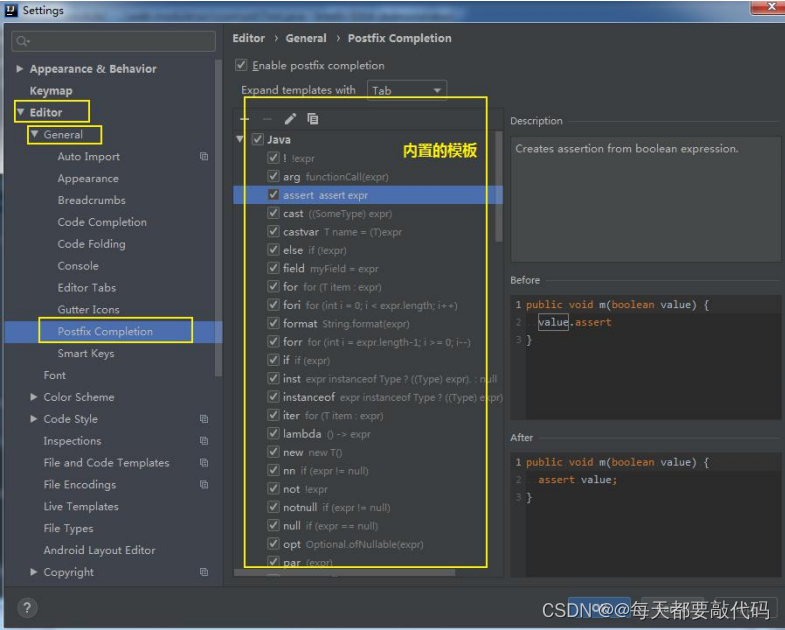Uncheck the 'null' postfix template

tap(273, 525)
